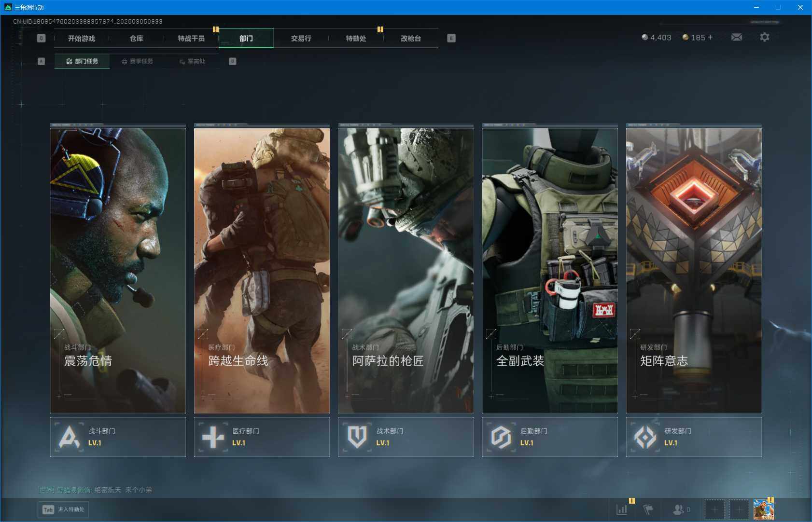Switch to the 仓库 tab
Image resolution: width=812 pixels, height=522 pixels.
[x=136, y=39]
